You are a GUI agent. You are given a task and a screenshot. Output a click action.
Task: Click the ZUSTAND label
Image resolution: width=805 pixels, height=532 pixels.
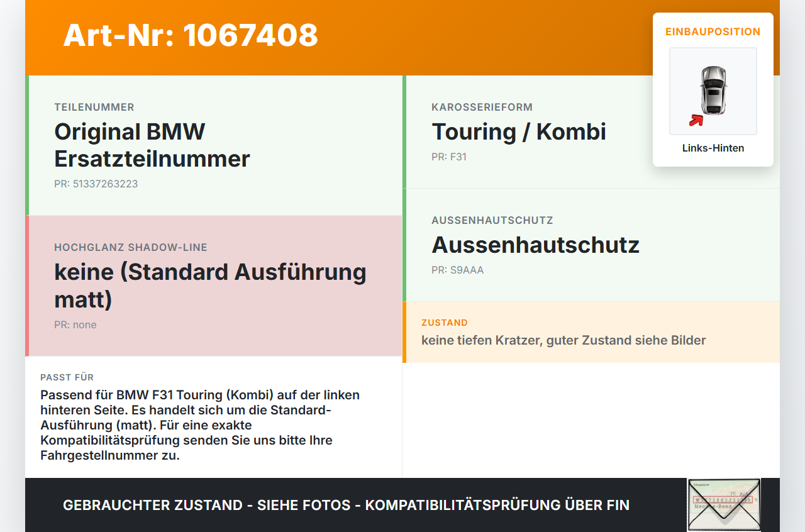tap(445, 323)
